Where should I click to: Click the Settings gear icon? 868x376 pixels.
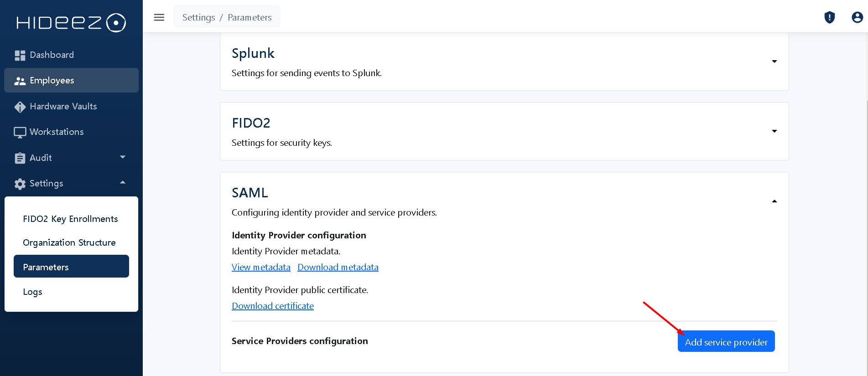[x=20, y=184]
